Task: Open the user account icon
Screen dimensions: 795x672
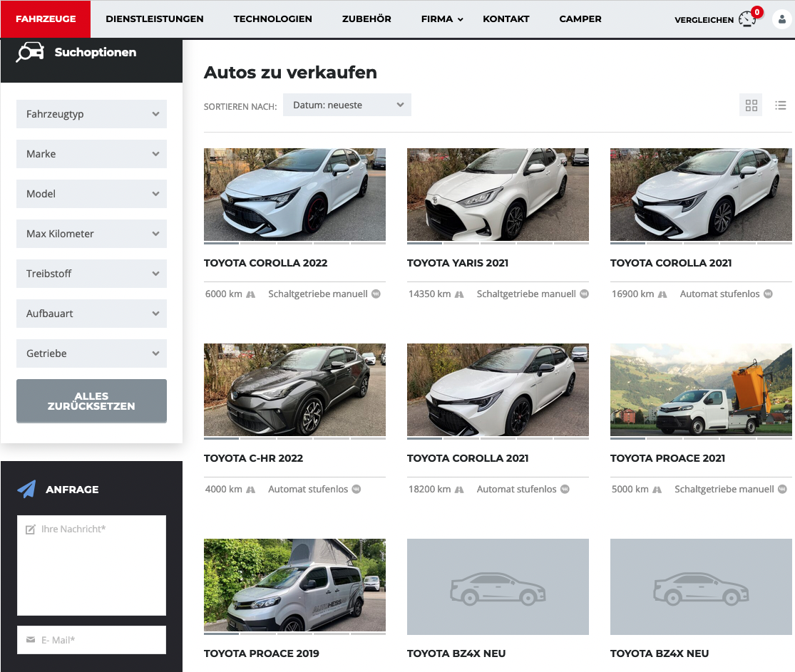Action: 782,19
